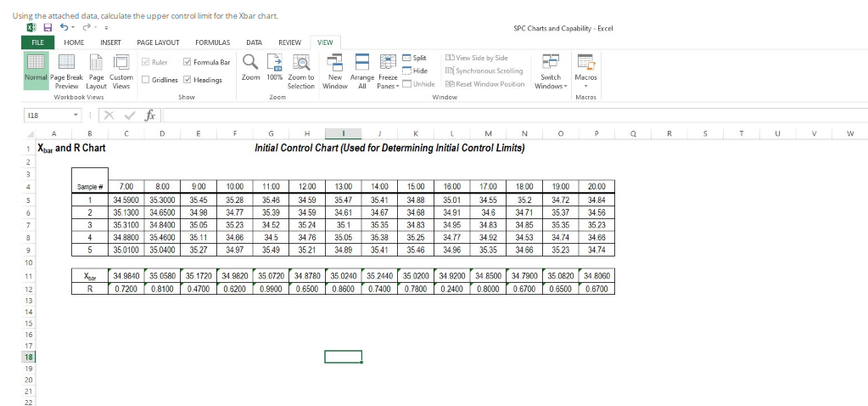Click the formula bar input field

[515, 116]
